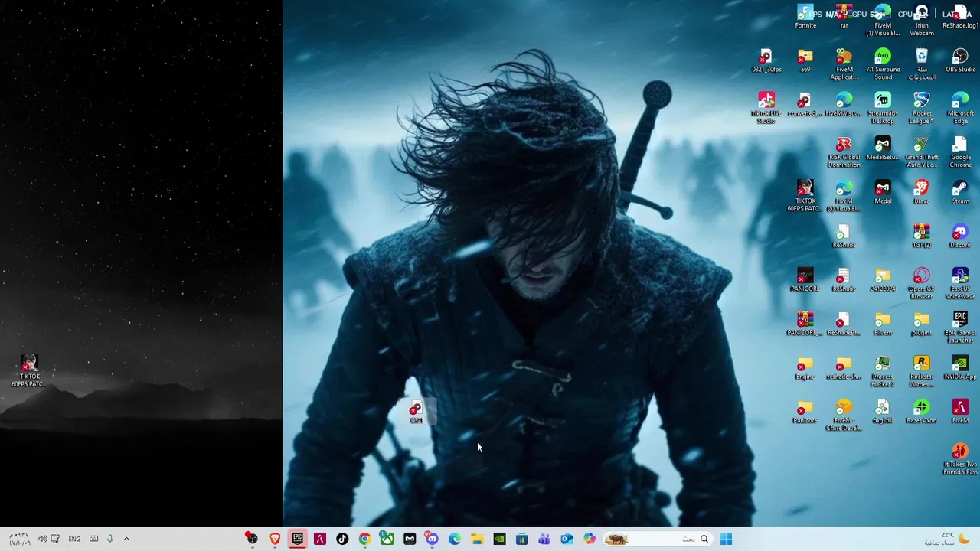Open the Epic Games taskbar icon
This screenshot has width=980, height=551.
(x=297, y=539)
